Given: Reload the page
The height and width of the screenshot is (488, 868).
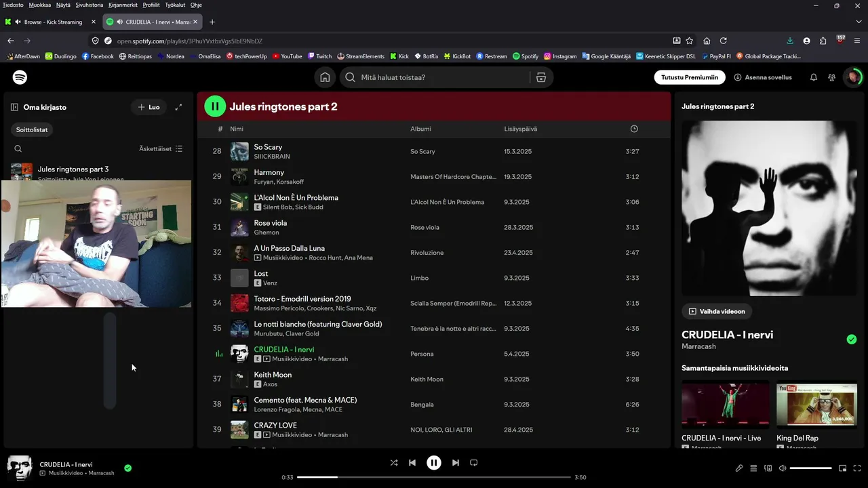Looking at the screenshot, I should 724,41.
